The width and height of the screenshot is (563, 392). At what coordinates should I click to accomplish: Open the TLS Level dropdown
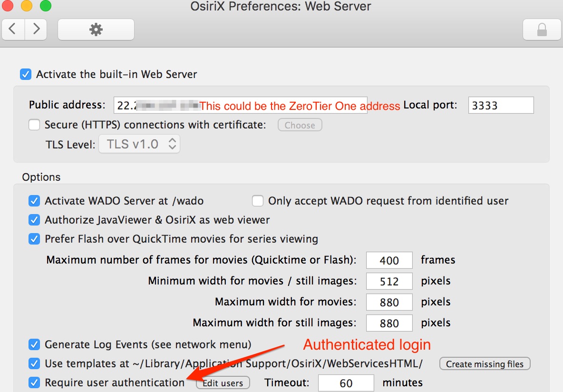click(139, 144)
